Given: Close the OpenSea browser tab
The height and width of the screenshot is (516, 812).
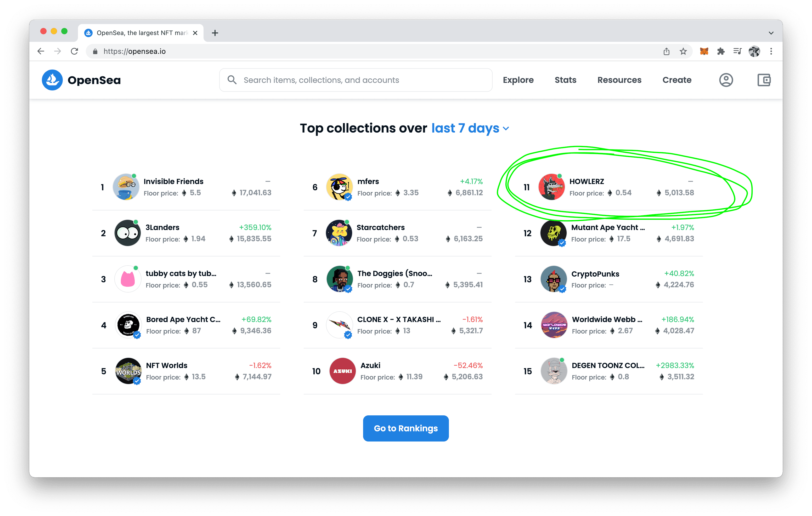Looking at the screenshot, I should point(195,33).
